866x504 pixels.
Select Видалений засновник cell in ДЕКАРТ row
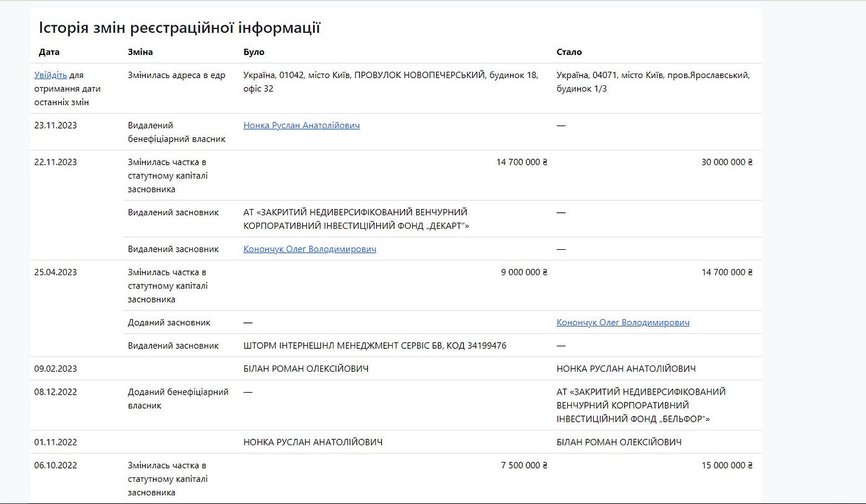click(x=173, y=212)
